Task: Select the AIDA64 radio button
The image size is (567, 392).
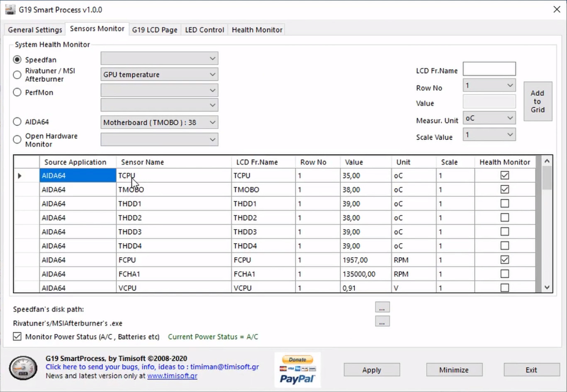Action: click(x=17, y=122)
